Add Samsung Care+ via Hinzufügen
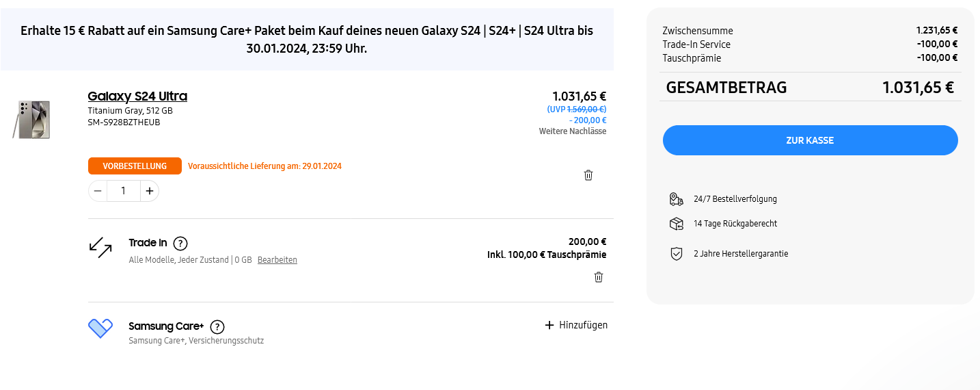This screenshot has width=980, height=390. click(576, 325)
